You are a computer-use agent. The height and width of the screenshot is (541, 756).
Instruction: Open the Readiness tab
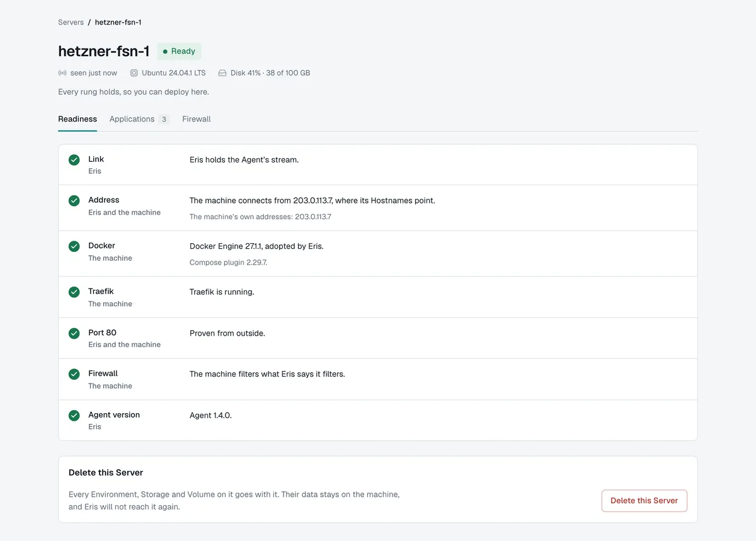coord(77,119)
